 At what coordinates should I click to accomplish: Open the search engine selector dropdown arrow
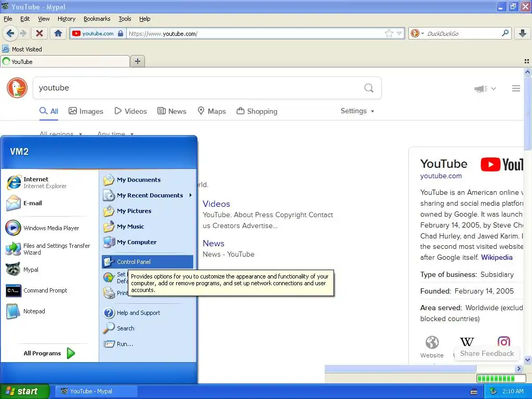(x=422, y=33)
